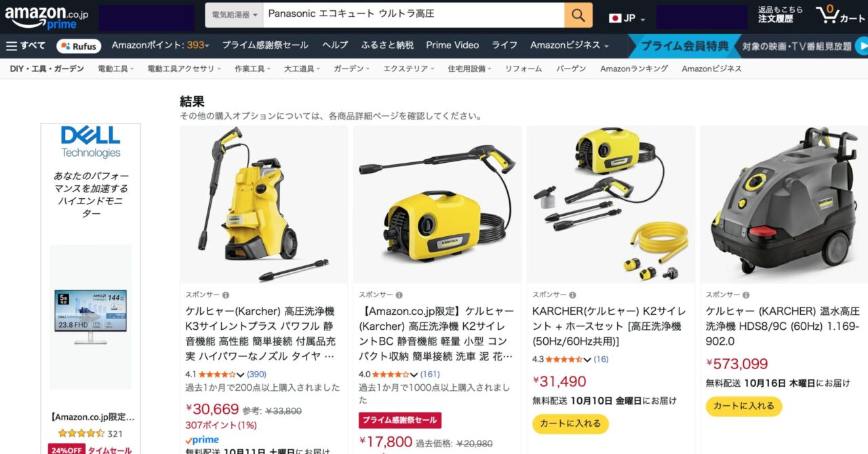Viewport: 868px width, 454px height.
Task: Open the Amazon.co.jp prime logo home
Action: click(x=47, y=15)
